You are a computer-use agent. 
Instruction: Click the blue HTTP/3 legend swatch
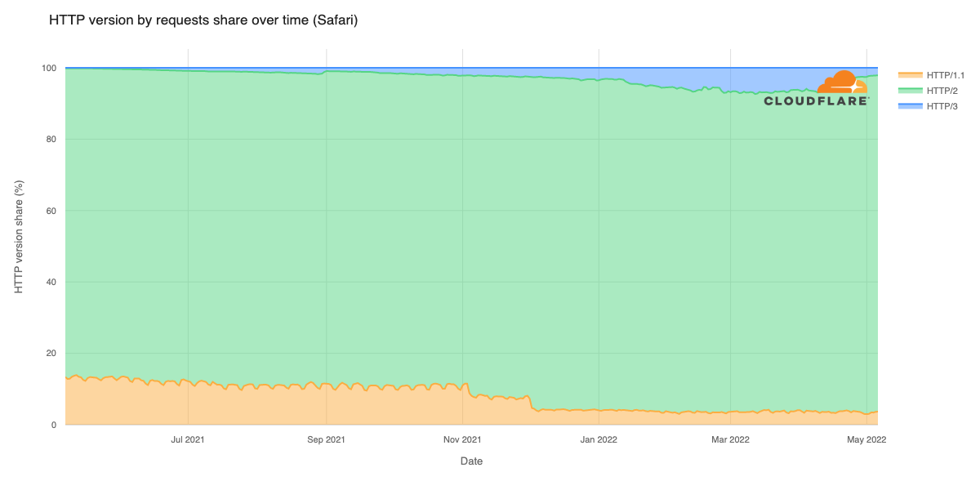tap(910, 106)
